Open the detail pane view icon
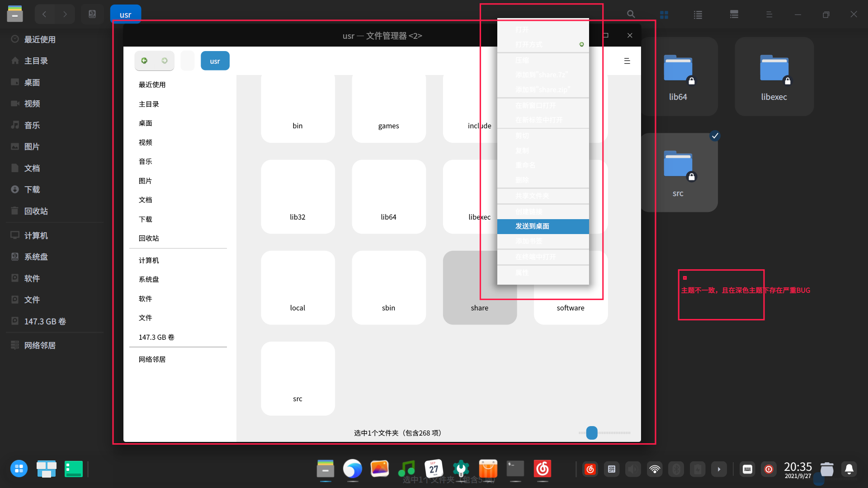Viewport: 868px width, 488px height. (734, 14)
